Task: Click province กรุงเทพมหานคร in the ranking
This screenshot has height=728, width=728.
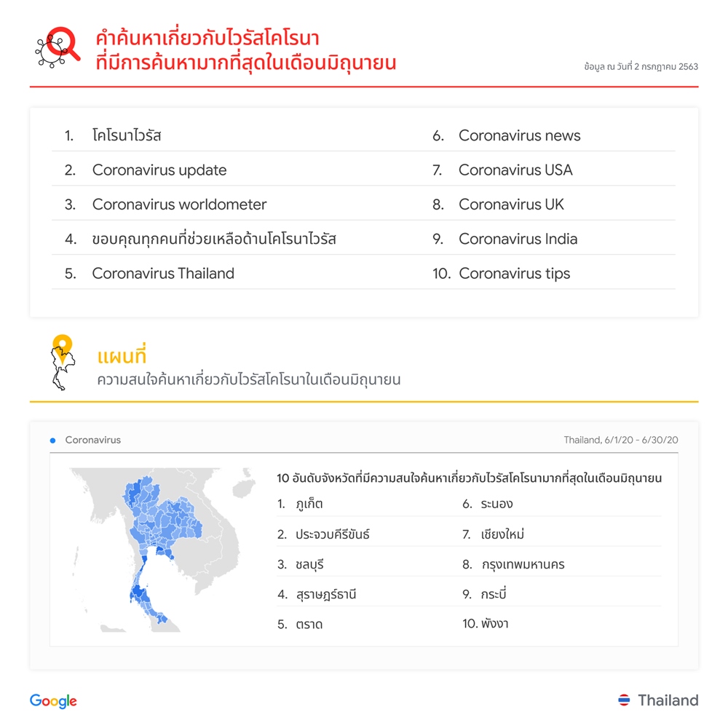Action: [x=523, y=565]
